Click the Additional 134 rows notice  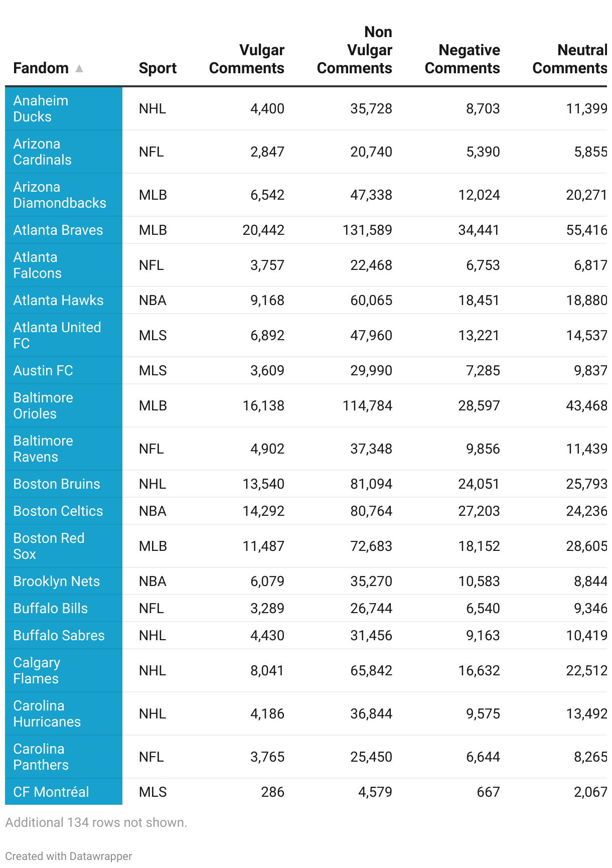pyautogui.click(x=96, y=822)
